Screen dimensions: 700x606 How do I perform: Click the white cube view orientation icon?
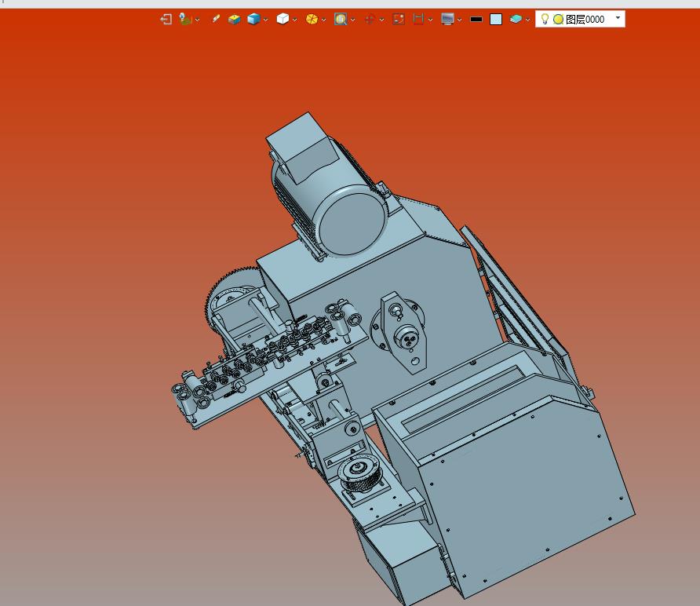(283, 19)
